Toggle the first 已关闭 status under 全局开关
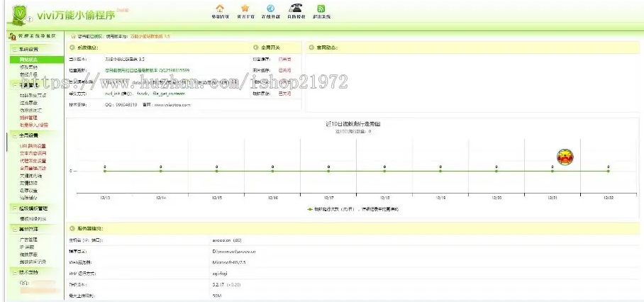644x302 pixels. tap(284, 59)
